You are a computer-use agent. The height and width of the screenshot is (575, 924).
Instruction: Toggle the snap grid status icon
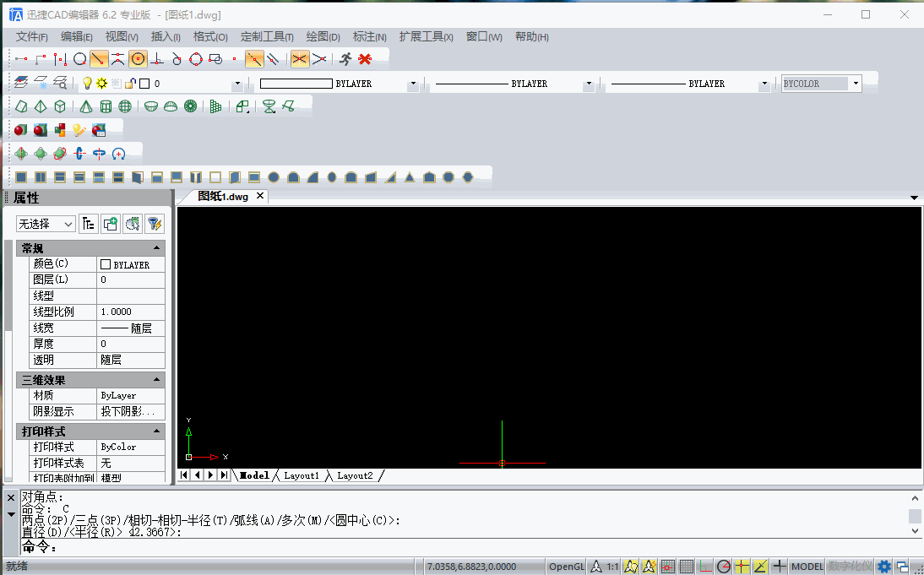point(667,567)
